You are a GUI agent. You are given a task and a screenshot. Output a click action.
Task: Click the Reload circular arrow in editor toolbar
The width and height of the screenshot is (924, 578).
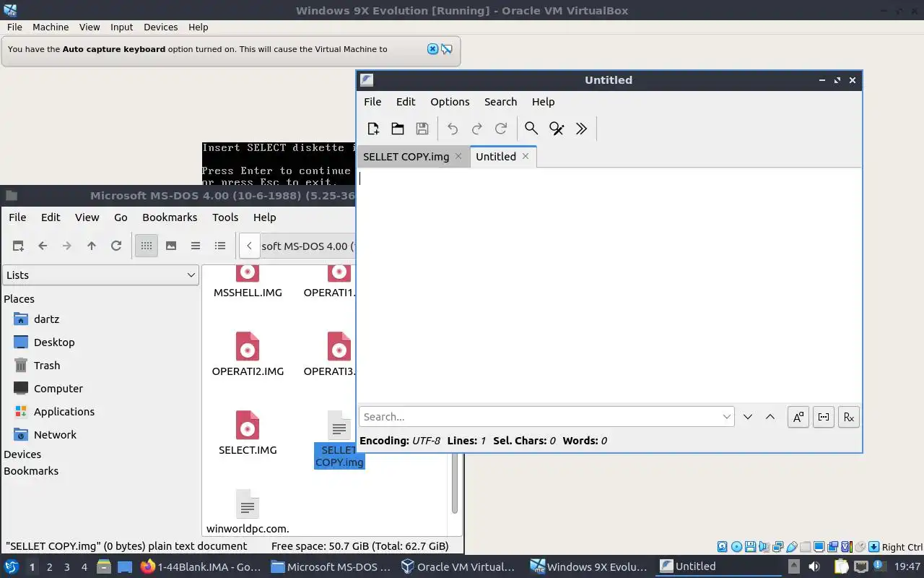pyautogui.click(x=501, y=129)
